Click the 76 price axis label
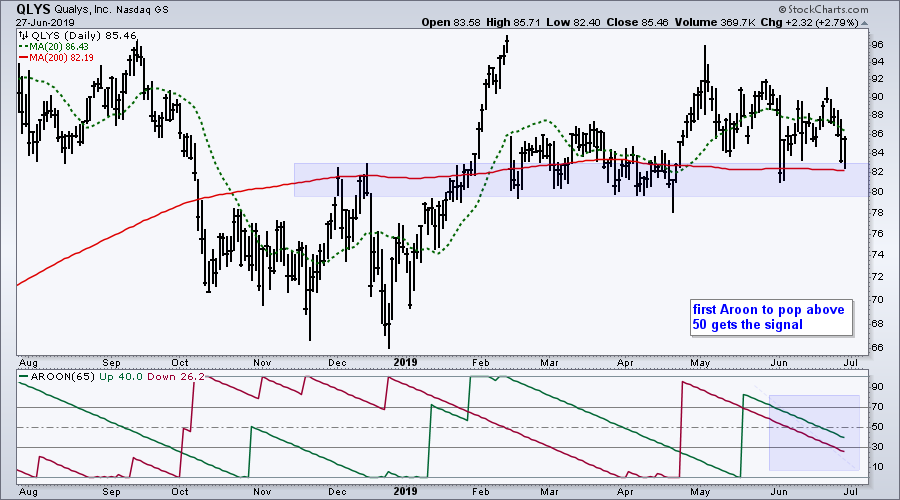Image resolution: width=900 pixels, height=500 pixels. click(x=878, y=234)
